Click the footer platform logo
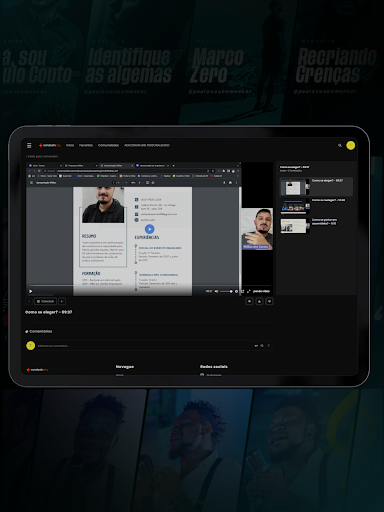This screenshot has width=384, height=512. pyautogui.click(x=37, y=370)
